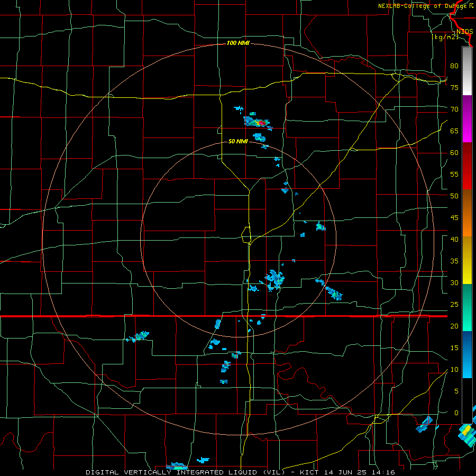Select the gray-white segment of the VIL scale
The width and height of the screenshot is (476, 476).
pyautogui.click(x=467, y=71)
